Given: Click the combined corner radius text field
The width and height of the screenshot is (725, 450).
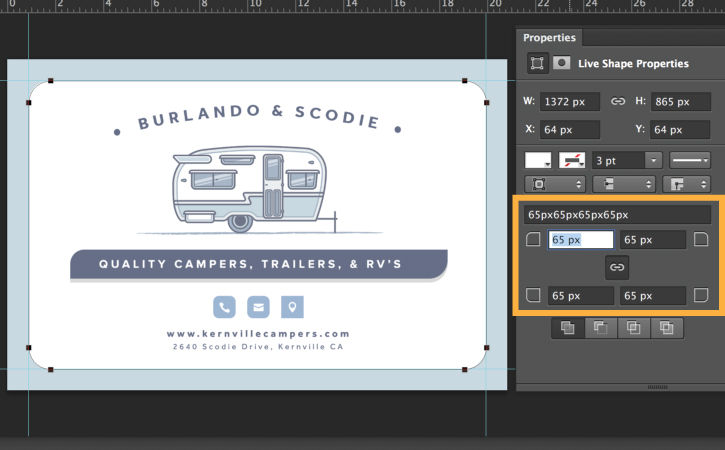Looking at the screenshot, I should 616,214.
